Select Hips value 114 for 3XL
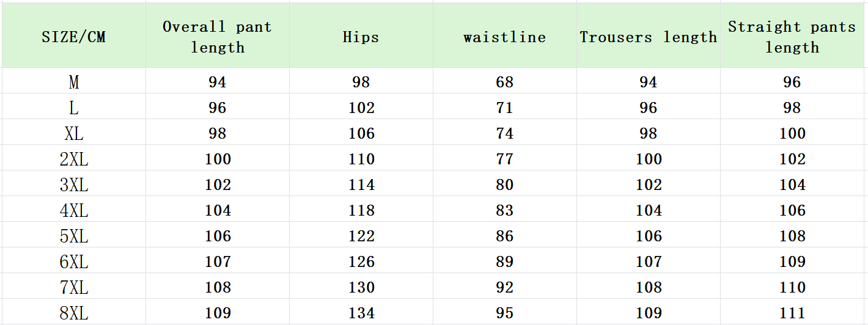 tap(361, 185)
